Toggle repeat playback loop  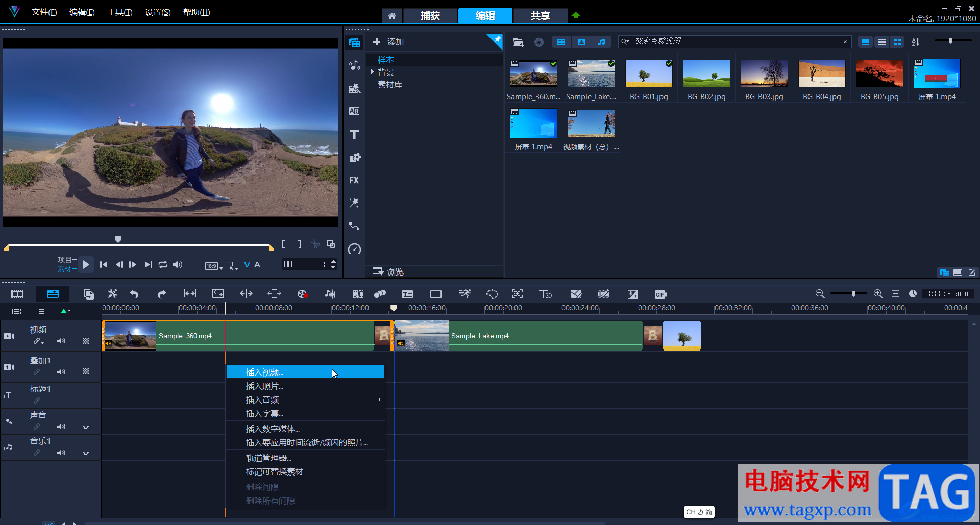pos(163,264)
